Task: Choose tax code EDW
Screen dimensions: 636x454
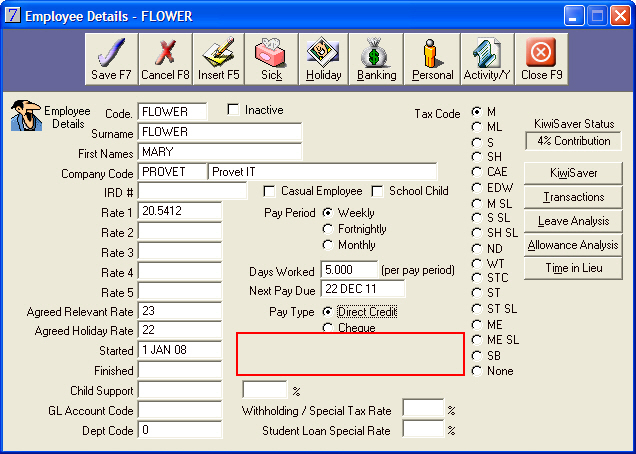Action: [x=477, y=188]
